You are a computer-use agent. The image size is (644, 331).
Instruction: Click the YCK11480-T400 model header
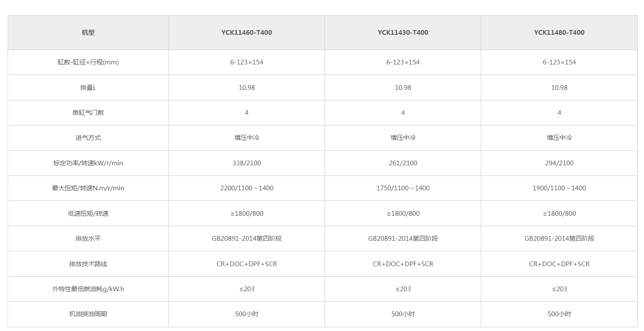(x=559, y=33)
